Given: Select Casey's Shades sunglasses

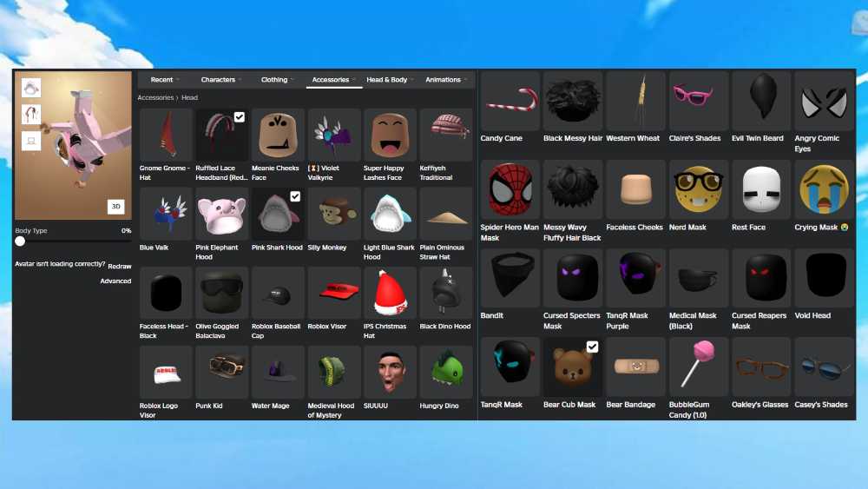Looking at the screenshot, I should (824, 367).
